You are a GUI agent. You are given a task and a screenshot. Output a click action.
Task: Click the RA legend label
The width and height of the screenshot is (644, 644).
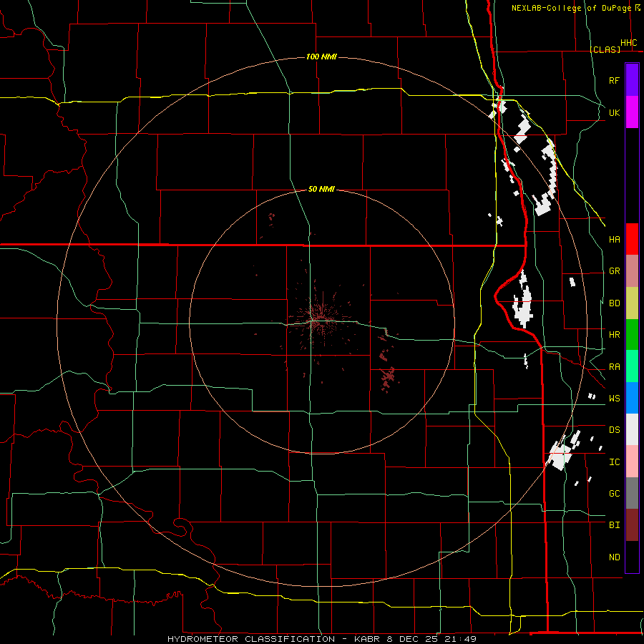coord(614,367)
